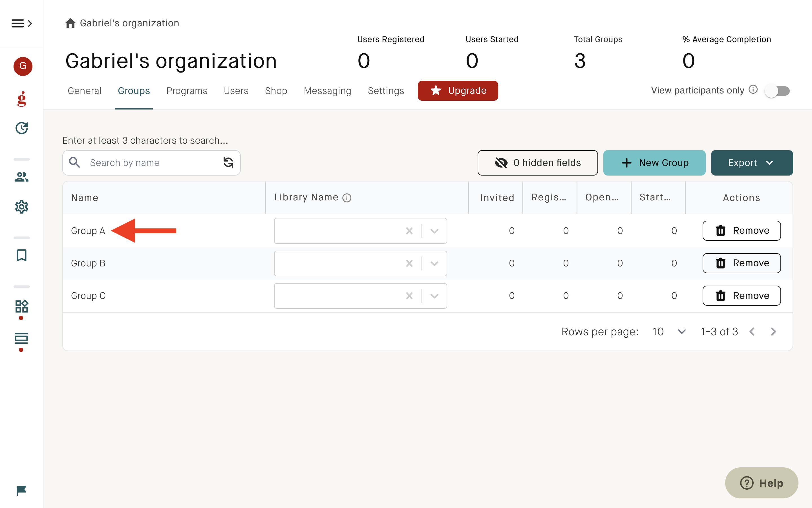The height and width of the screenshot is (508, 812).
Task: Click the Upgrade button
Action: [458, 91]
